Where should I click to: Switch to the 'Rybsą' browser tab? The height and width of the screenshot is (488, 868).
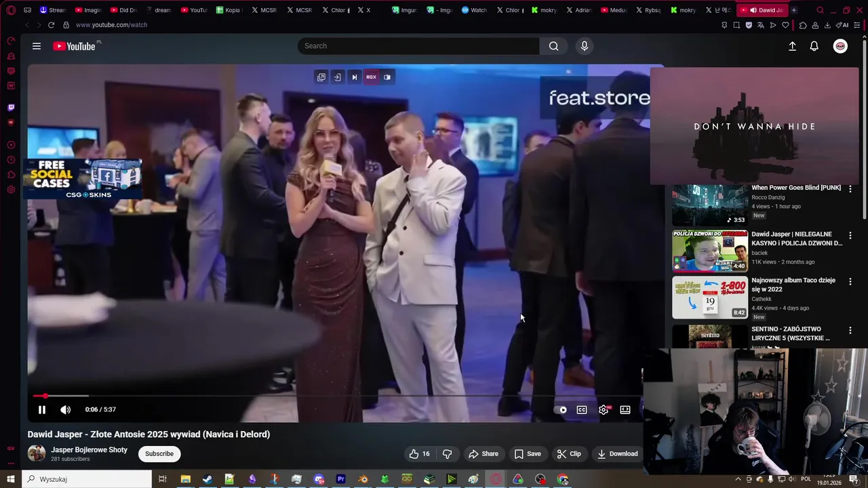pyautogui.click(x=650, y=10)
